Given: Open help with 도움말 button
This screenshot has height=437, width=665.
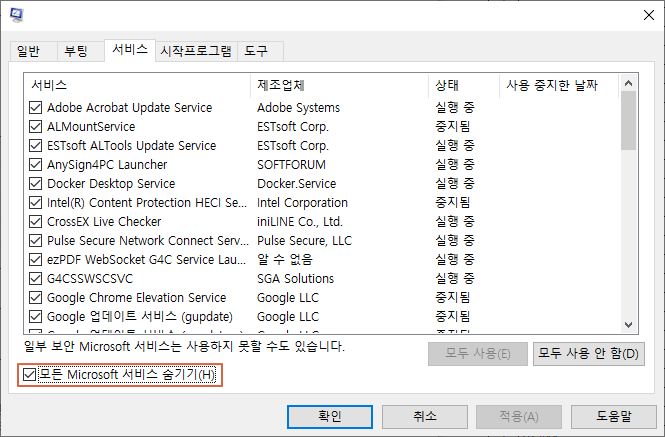Looking at the screenshot, I should coord(614,417).
